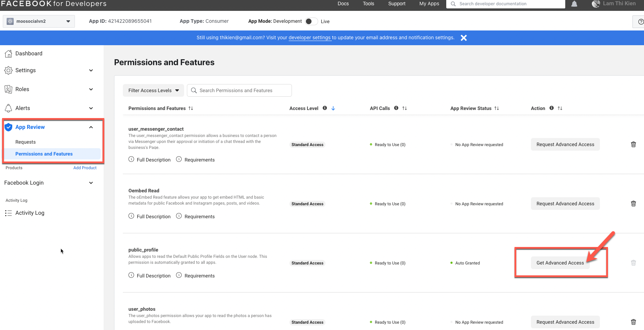Click the user_photos permission name
Image resolution: width=644 pixels, height=330 pixels.
[142, 309]
